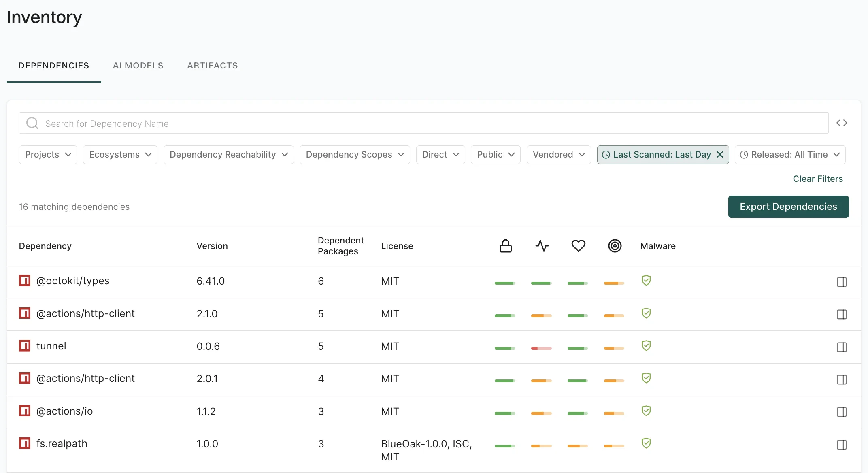
Task: Expand Dependency Reachability dropdown
Action: (228, 155)
